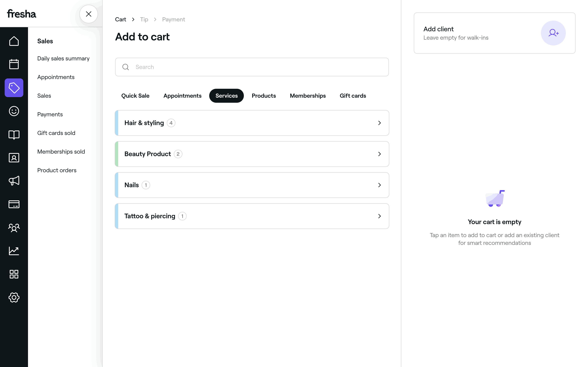Expand the Tattoo & piercing category
The height and width of the screenshot is (367, 588).
coord(252,216)
